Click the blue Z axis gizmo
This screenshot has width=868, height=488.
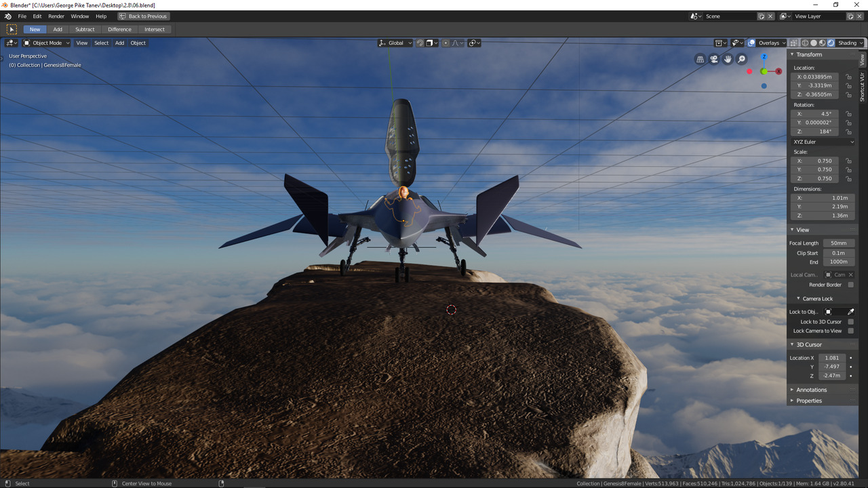tap(764, 58)
